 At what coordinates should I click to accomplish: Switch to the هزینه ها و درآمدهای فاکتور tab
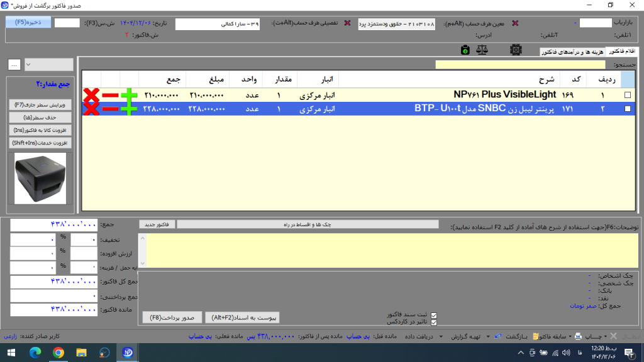572,52
